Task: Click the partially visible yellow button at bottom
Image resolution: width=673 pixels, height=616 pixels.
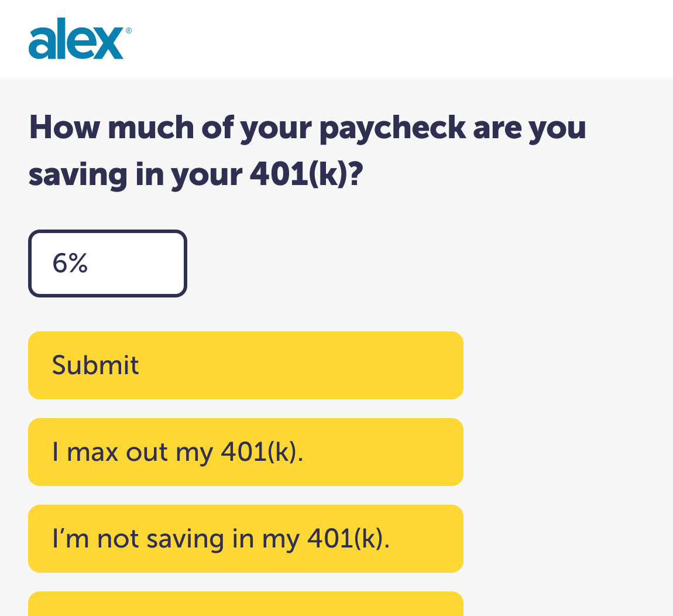Action: pos(246,604)
